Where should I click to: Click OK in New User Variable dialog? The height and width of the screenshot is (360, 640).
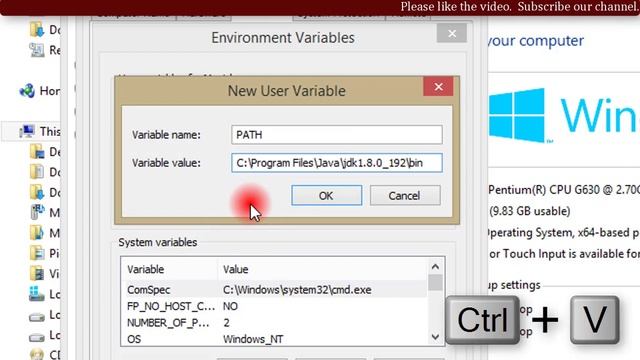tap(326, 196)
